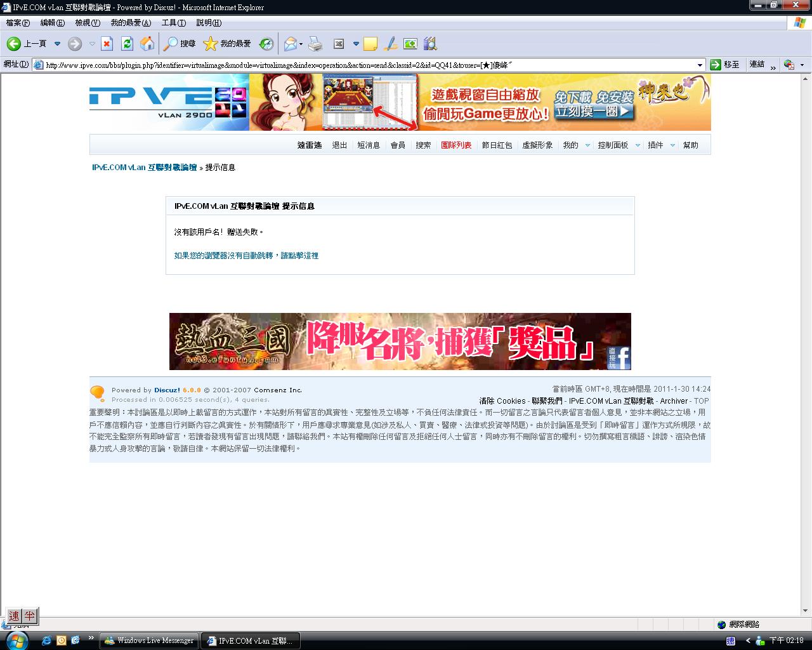Open the 檢視(V) menu
Screen dimensions: 812x650
click(88, 23)
